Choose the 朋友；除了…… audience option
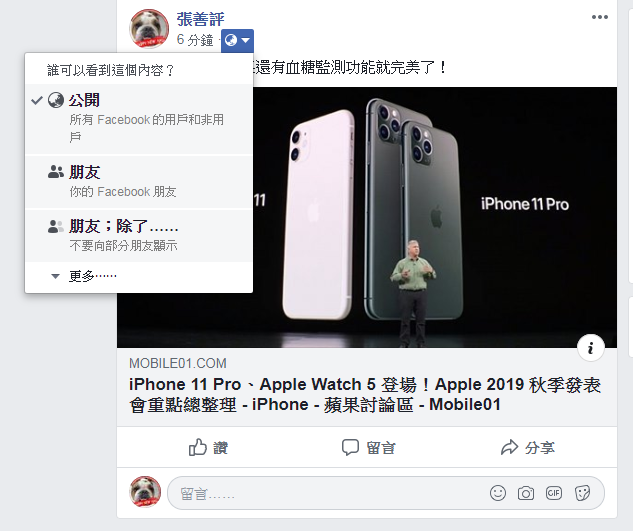The height and width of the screenshot is (531, 633). [x=139, y=235]
